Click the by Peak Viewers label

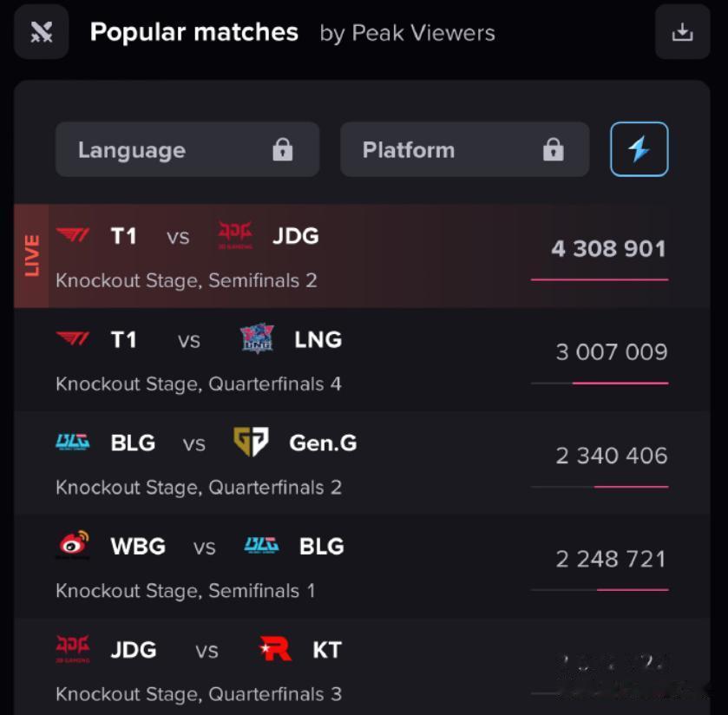pos(407,34)
